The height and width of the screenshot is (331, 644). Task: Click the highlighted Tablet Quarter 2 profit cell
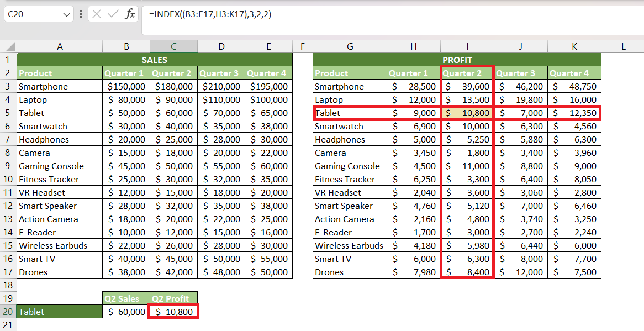click(x=467, y=113)
